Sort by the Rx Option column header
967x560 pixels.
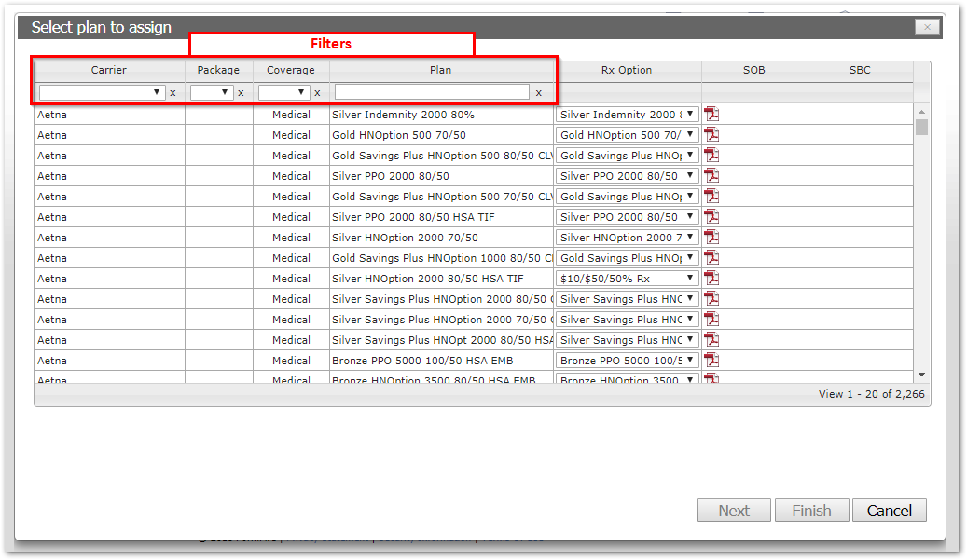[x=627, y=70]
